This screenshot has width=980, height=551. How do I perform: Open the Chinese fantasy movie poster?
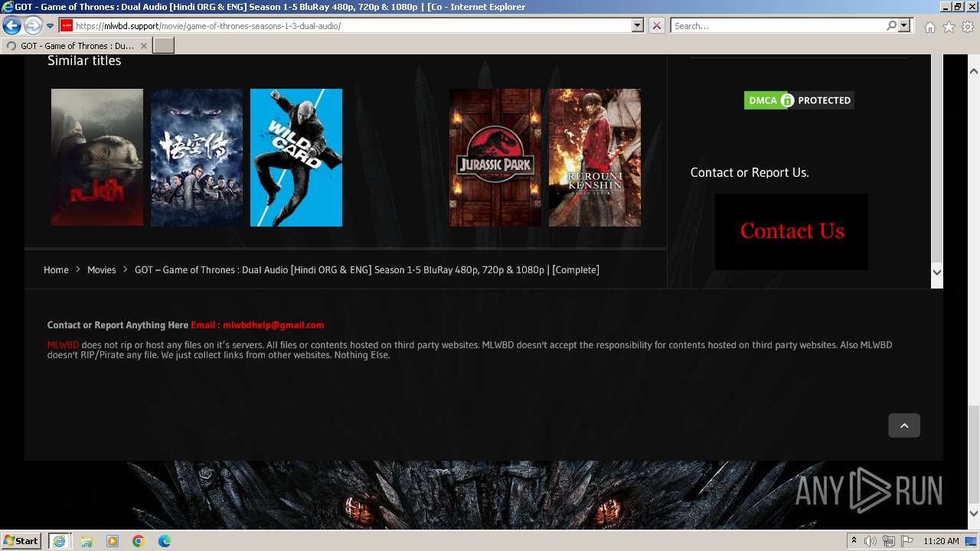pyautogui.click(x=197, y=158)
